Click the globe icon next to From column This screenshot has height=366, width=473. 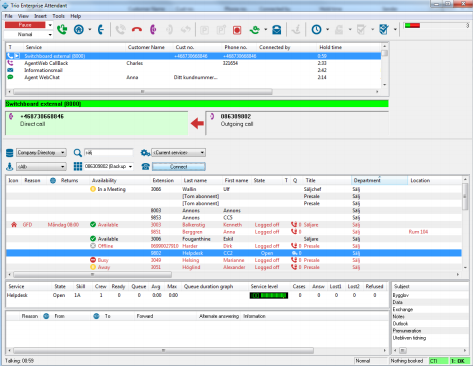point(46,316)
